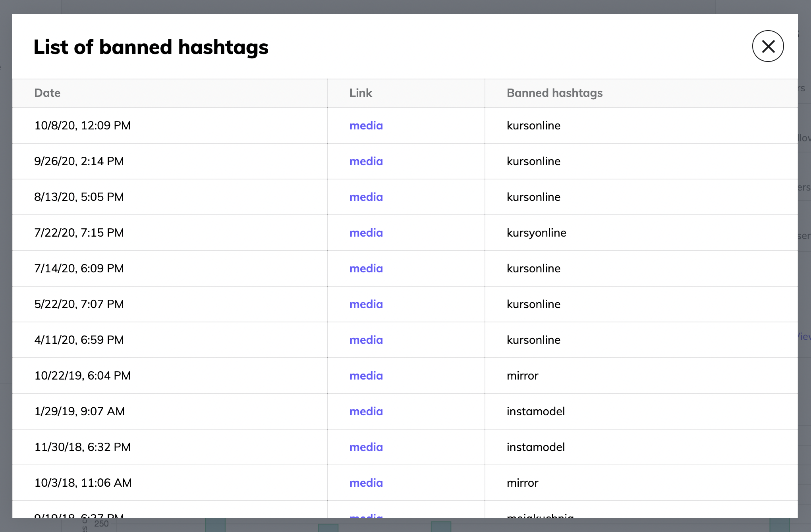Open media link for 11/30/18 instamodel row

[x=366, y=447]
